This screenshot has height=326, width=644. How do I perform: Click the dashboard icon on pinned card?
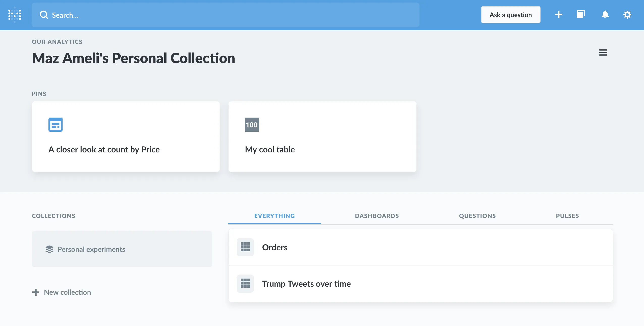(56, 125)
